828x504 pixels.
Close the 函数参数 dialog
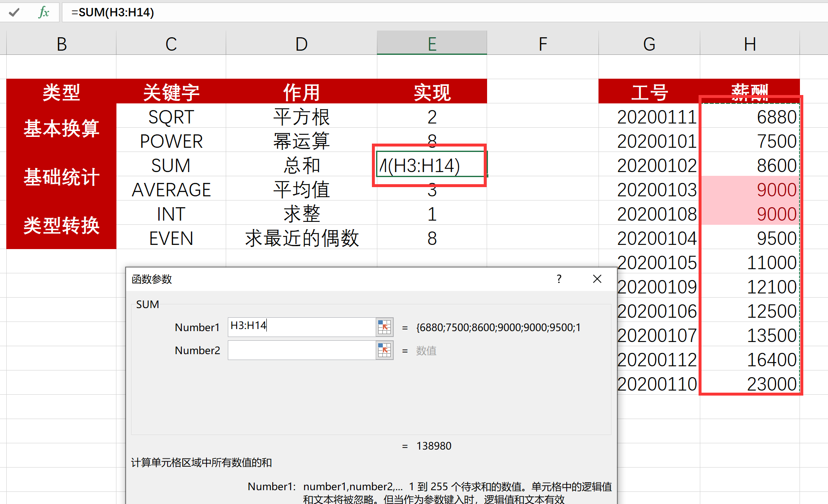click(x=597, y=279)
